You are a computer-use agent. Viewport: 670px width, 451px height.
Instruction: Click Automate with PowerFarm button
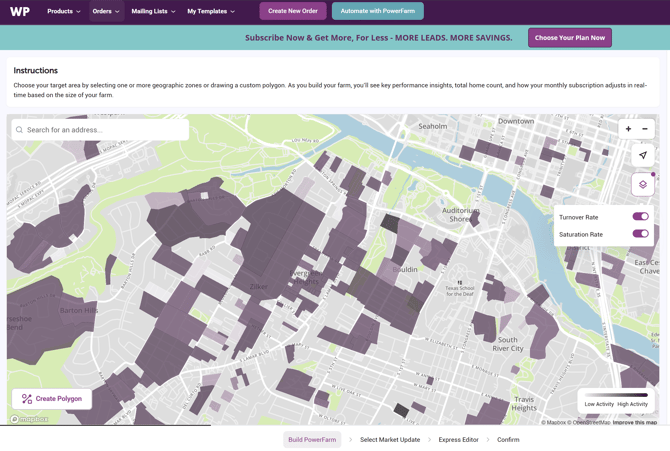point(378,11)
